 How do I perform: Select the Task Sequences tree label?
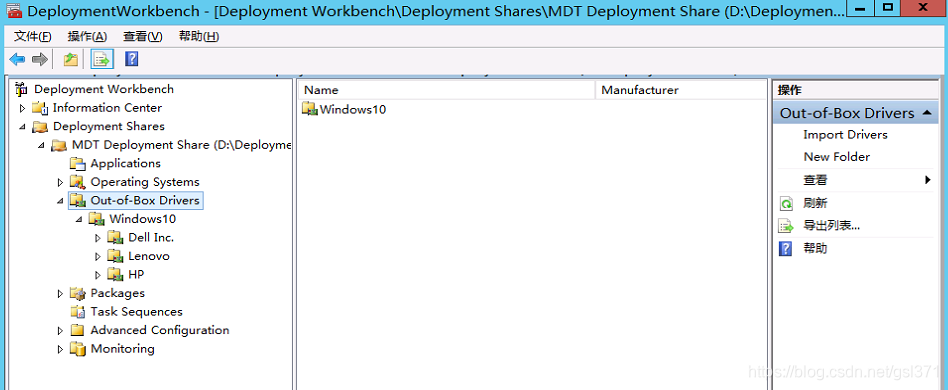(x=137, y=312)
